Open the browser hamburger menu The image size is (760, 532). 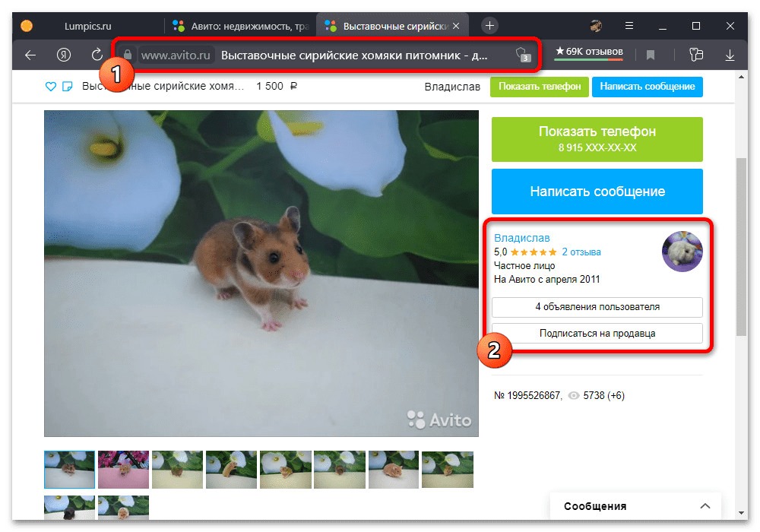pyautogui.click(x=629, y=25)
